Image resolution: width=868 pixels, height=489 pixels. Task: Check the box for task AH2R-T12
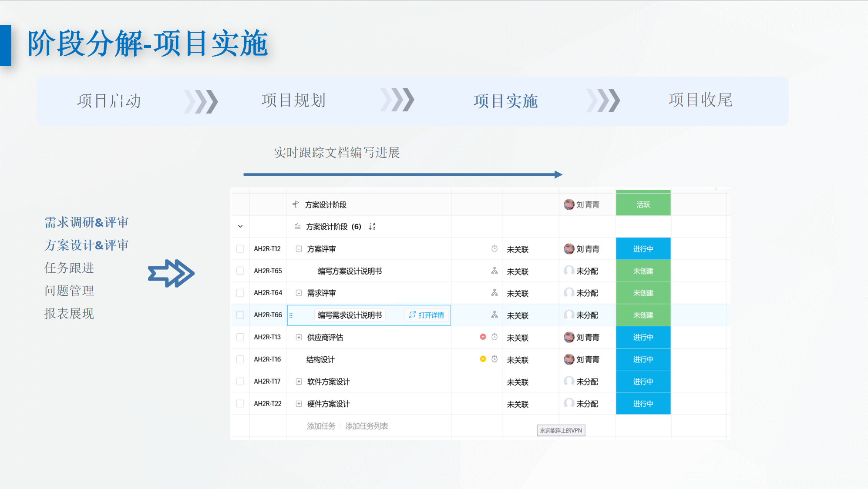point(240,249)
